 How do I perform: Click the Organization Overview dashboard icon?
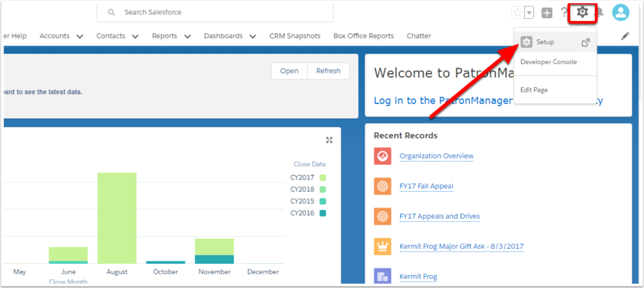[383, 156]
